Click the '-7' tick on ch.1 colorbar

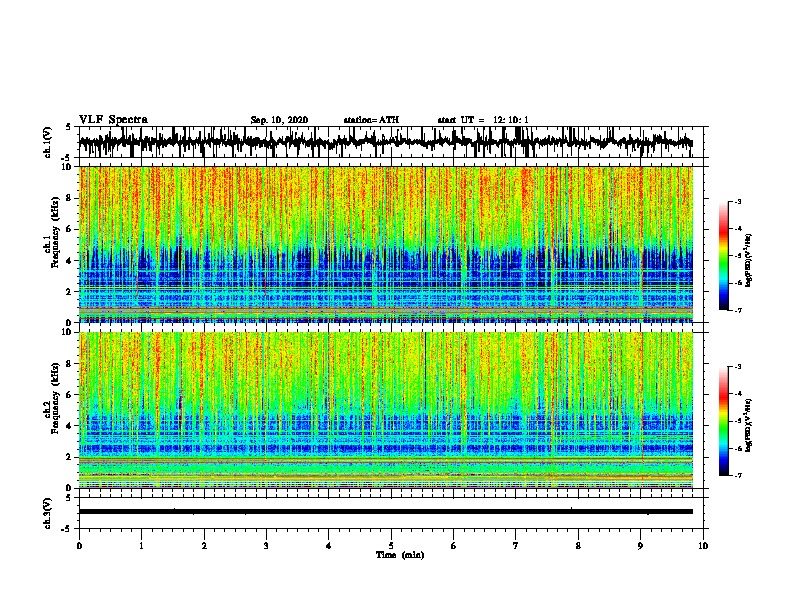pos(737,310)
